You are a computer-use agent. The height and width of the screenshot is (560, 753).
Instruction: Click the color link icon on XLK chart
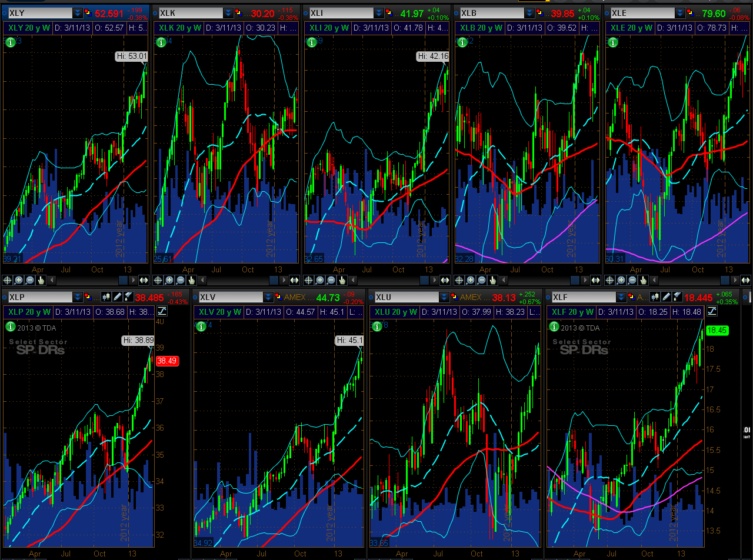tap(238, 12)
